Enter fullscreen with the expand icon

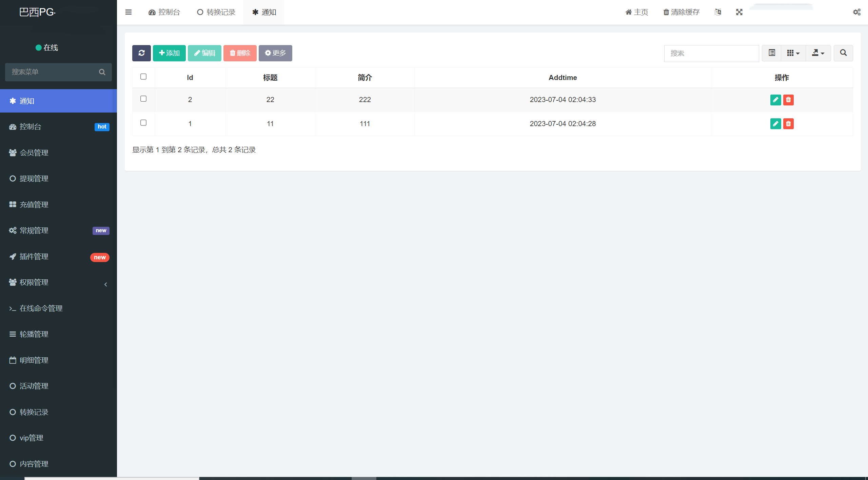(x=739, y=12)
